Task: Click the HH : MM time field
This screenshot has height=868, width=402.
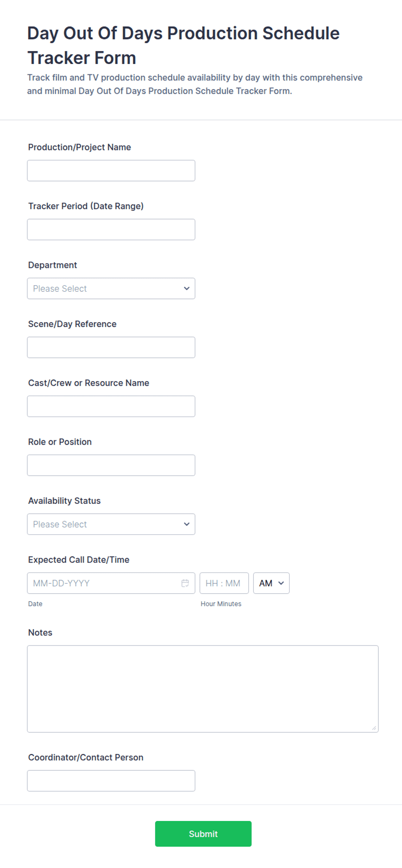Action: click(x=224, y=583)
